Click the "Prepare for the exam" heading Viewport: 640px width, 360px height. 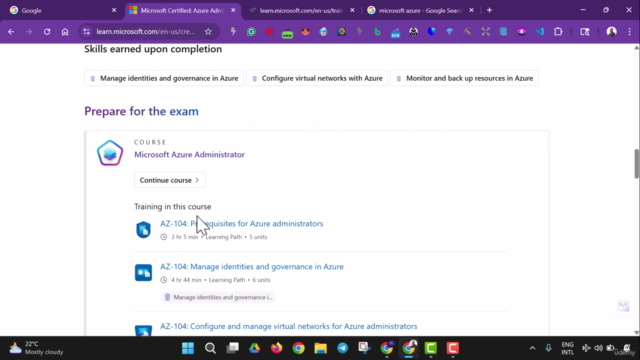(141, 111)
